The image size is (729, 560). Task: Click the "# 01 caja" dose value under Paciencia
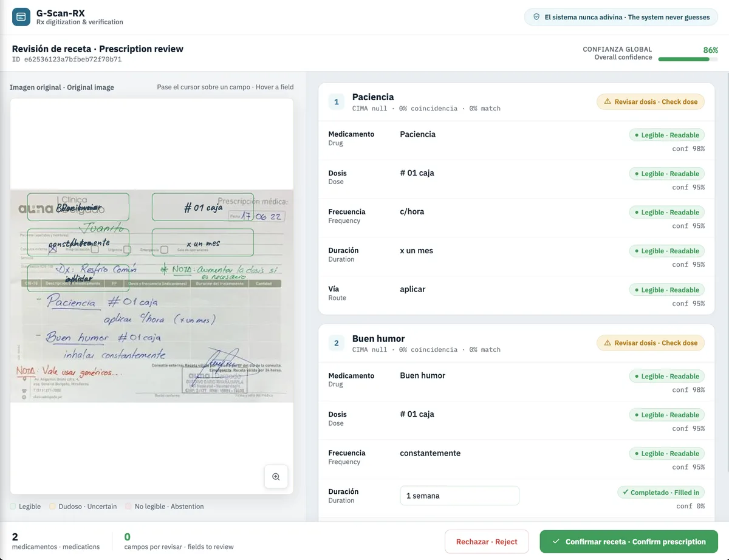(x=417, y=173)
